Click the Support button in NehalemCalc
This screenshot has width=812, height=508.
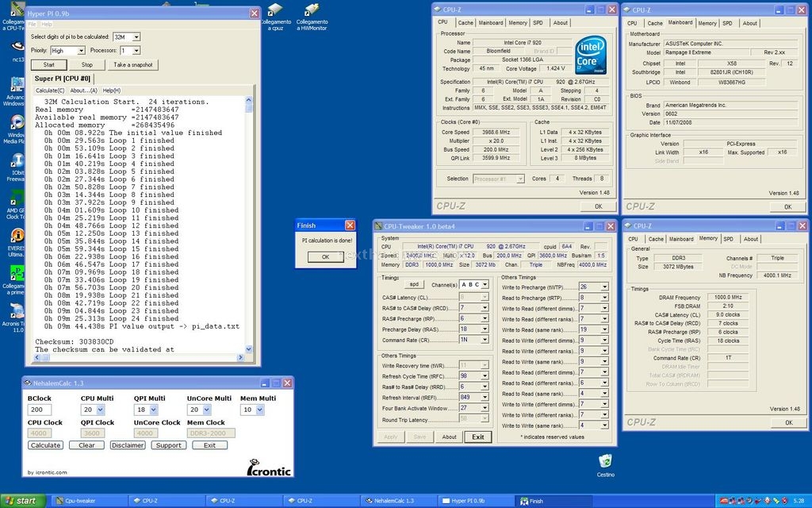pyautogui.click(x=169, y=445)
